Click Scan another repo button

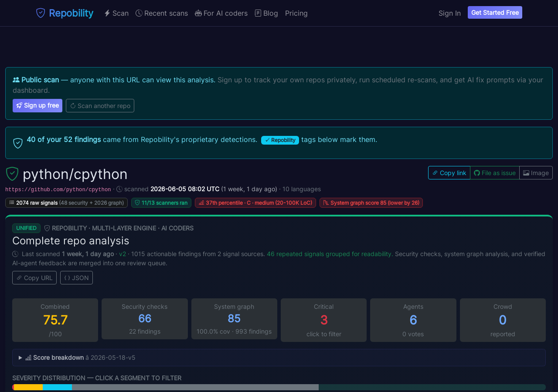coord(100,105)
